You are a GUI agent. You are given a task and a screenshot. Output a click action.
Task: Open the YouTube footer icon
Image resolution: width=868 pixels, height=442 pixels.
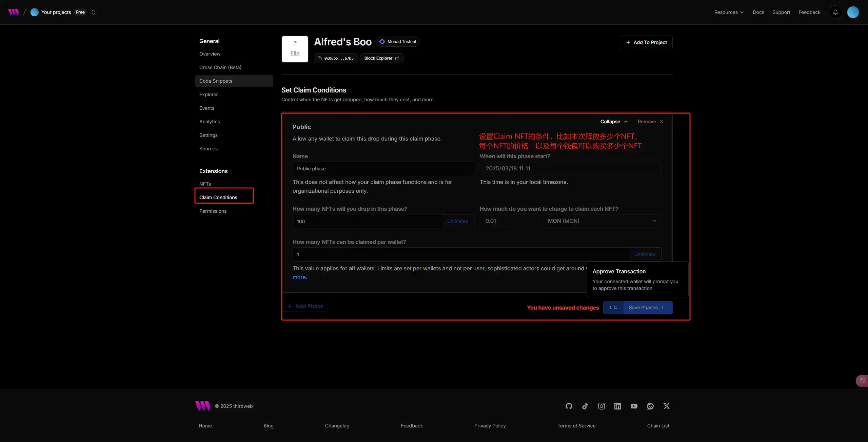(634, 406)
